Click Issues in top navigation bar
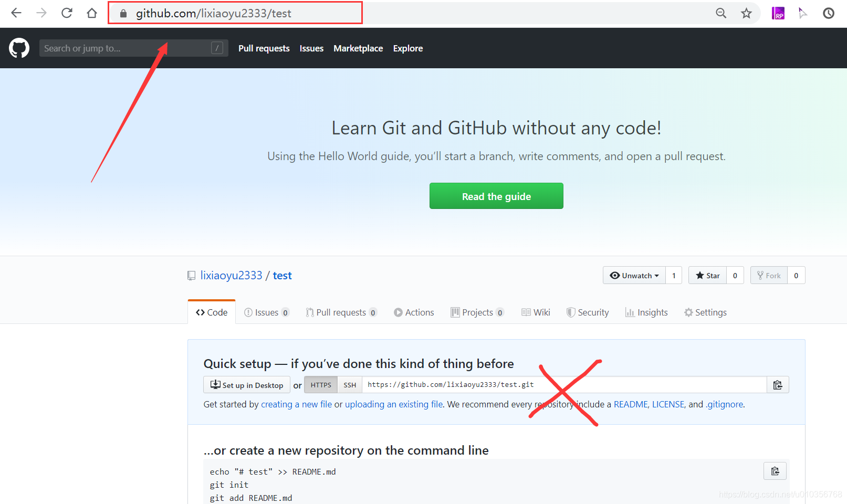Viewport: 847px width, 504px height. [311, 48]
